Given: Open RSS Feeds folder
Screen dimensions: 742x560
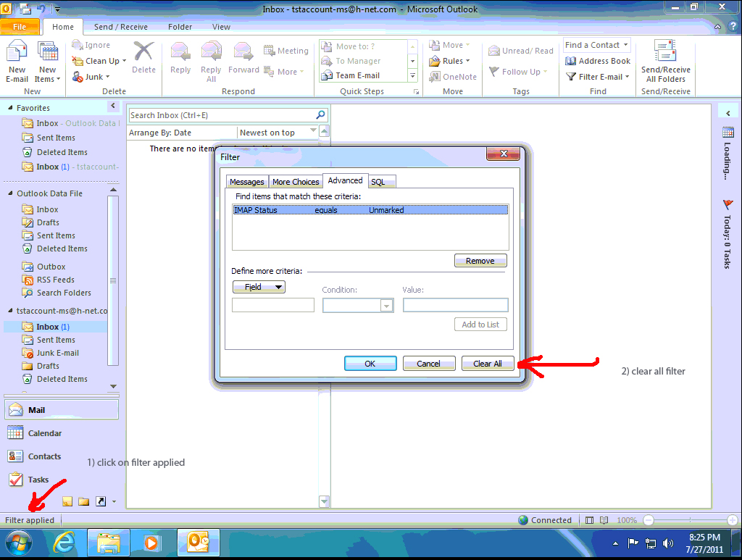Looking at the screenshot, I should pos(55,280).
